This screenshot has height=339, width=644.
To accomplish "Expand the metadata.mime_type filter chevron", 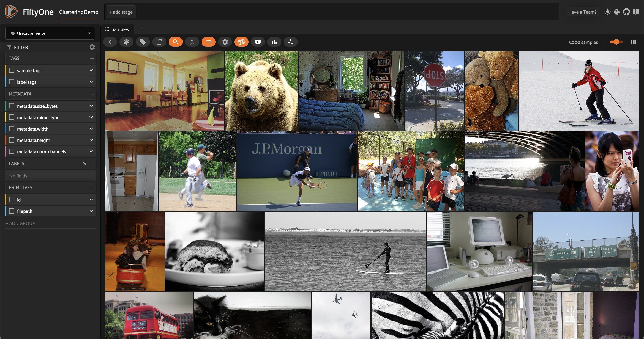I will (x=91, y=117).
